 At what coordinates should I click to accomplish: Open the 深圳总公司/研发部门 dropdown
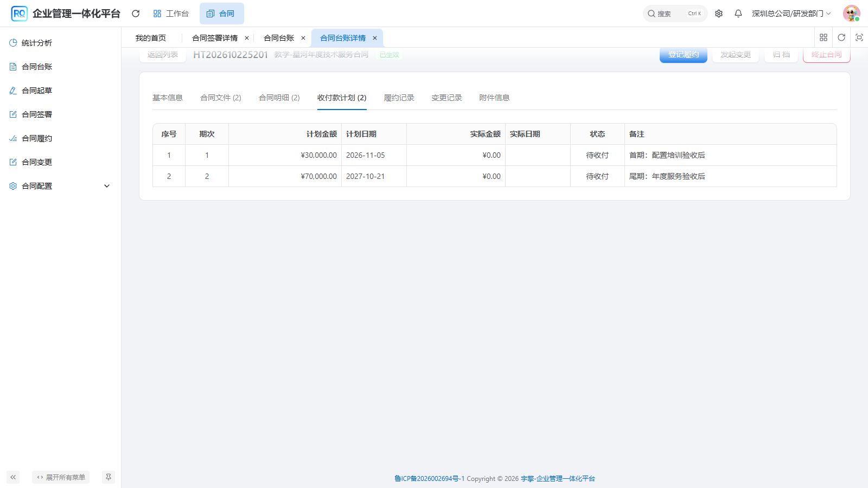point(792,14)
